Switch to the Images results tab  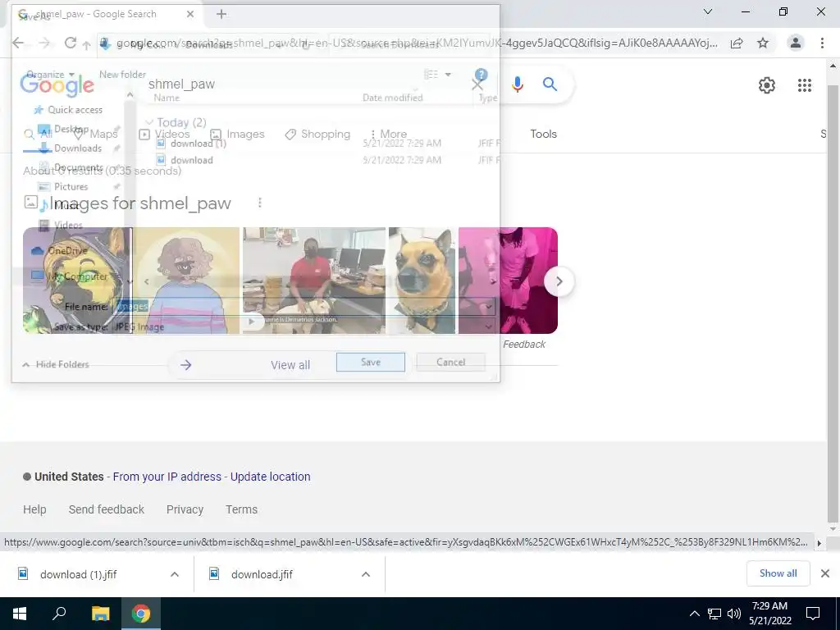click(237, 134)
